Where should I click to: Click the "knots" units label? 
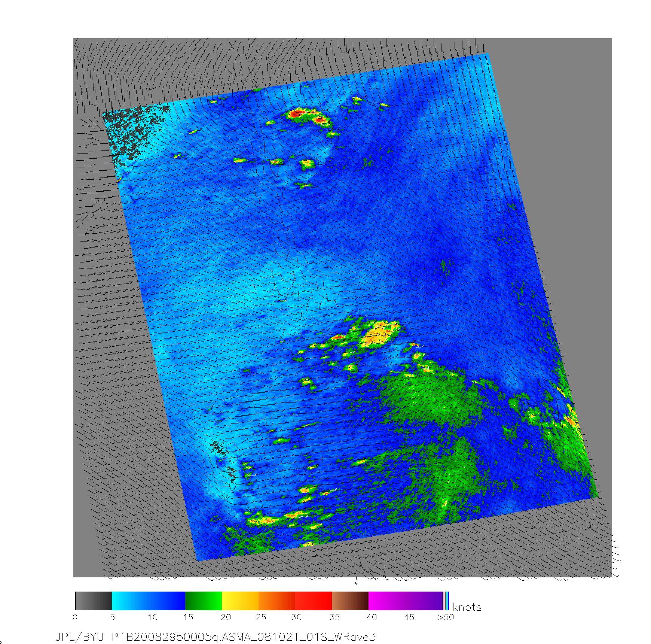[x=467, y=607]
